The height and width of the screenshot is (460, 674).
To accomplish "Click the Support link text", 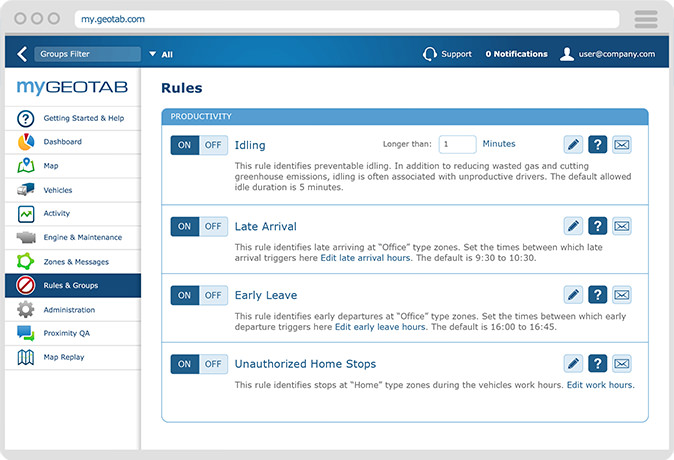I will click(x=456, y=54).
